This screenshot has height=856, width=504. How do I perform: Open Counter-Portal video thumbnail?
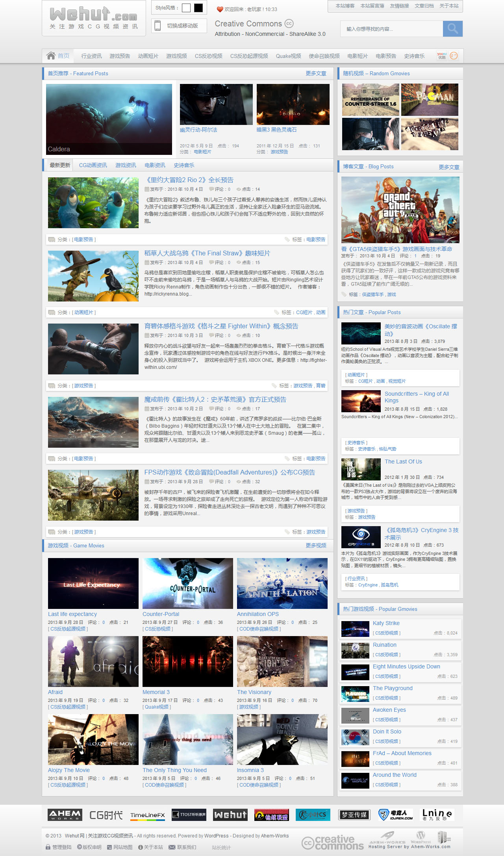(188, 583)
